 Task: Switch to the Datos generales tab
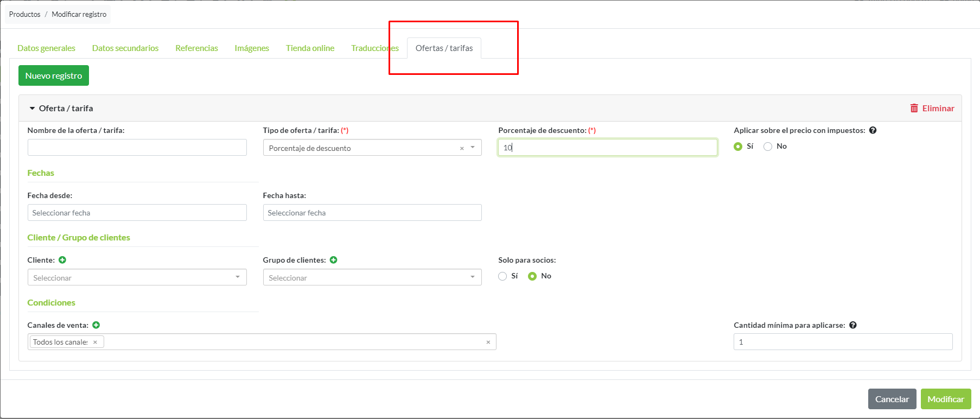pyautogui.click(x=46, y=48)
